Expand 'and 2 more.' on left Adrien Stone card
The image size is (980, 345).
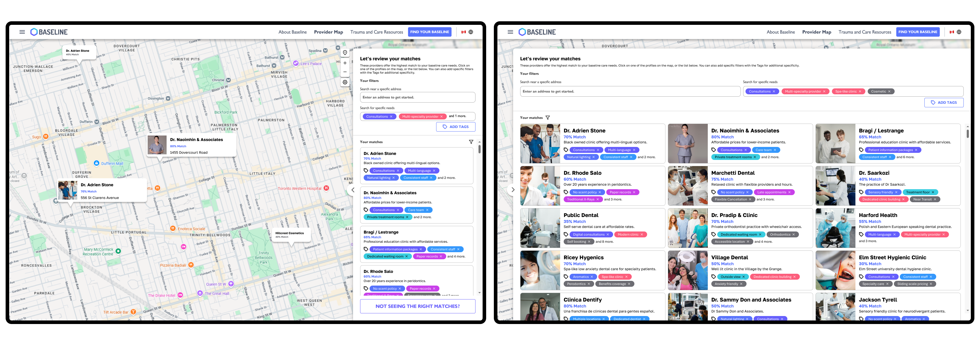[446, 178]
